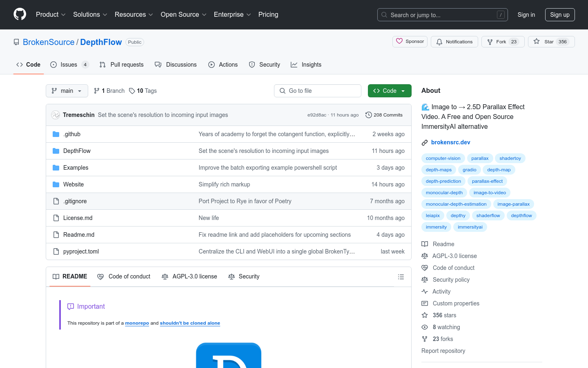Open the Security policy sidebar link

[445, 280]
